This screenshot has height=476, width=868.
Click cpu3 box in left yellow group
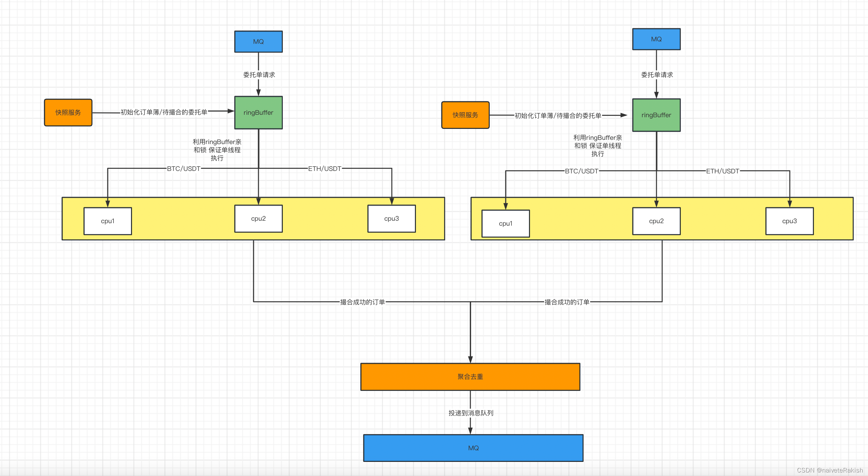tap(392, 219)
